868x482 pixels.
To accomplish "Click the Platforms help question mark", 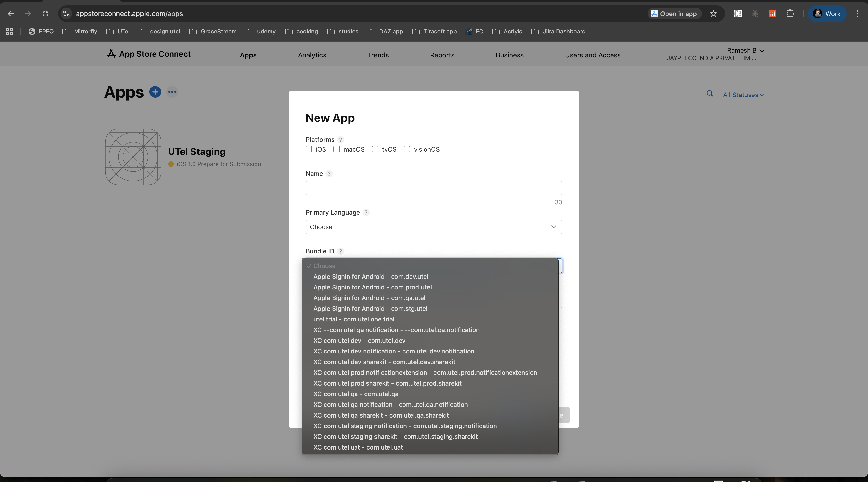I will pyautogui.click(x=341, y=140).
